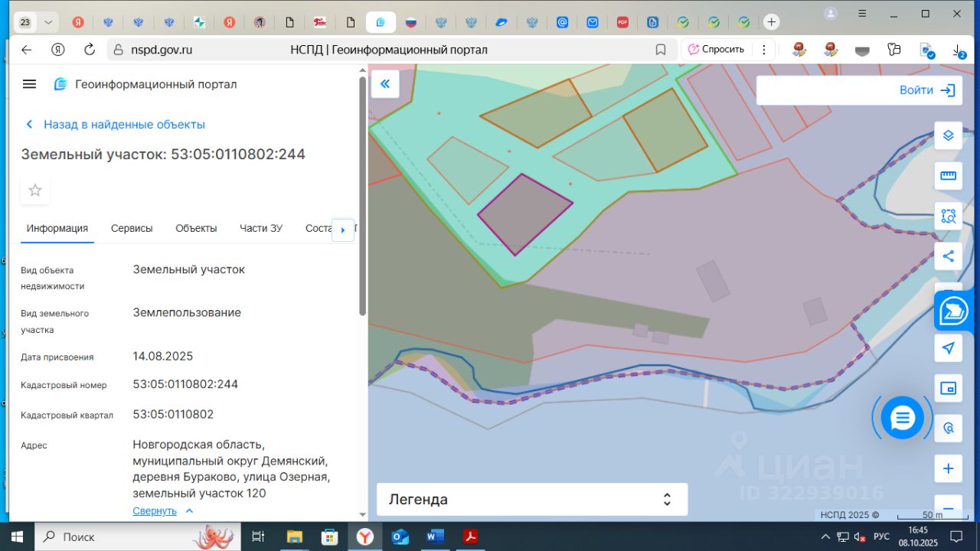Open the overview minimap tool
The width and height of the screenshot is (980, 551).
click(948, 388)
